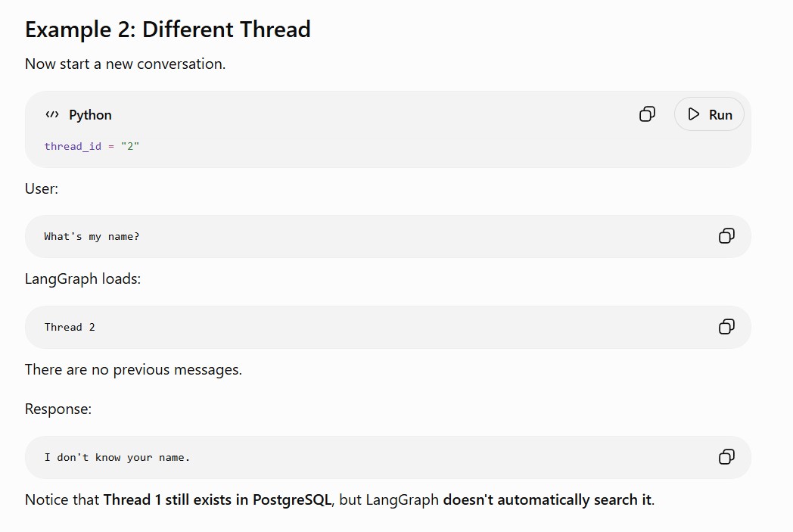Click the "Thread 2" code text
The image size is (793, 532).
coord(70,327)
